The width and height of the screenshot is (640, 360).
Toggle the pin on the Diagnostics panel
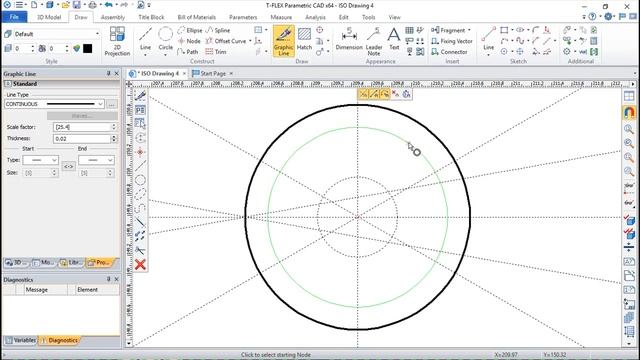[109, 279]
